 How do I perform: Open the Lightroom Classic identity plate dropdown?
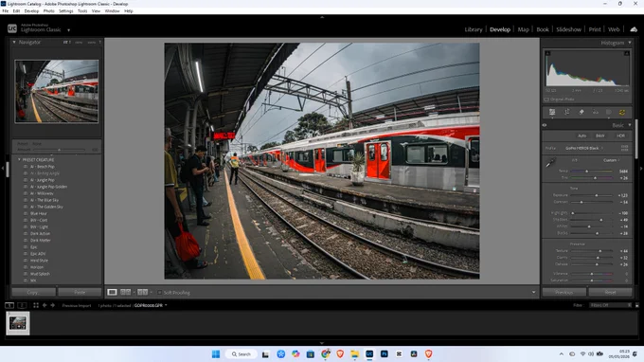coord(68,30)
